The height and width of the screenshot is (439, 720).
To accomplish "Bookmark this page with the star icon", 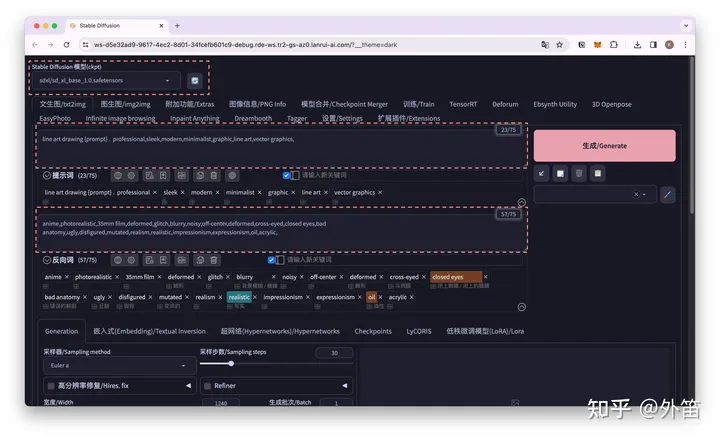I will (559, 45).
